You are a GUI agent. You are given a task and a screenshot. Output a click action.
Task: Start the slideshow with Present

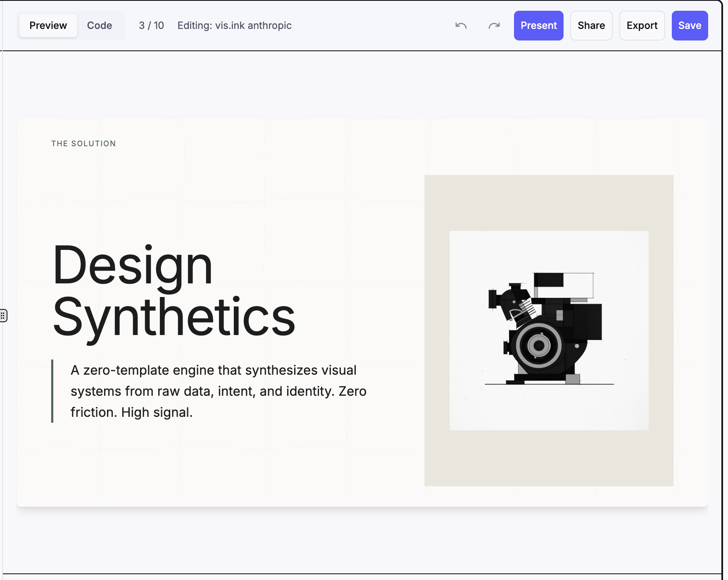click(x=538, y=26)
